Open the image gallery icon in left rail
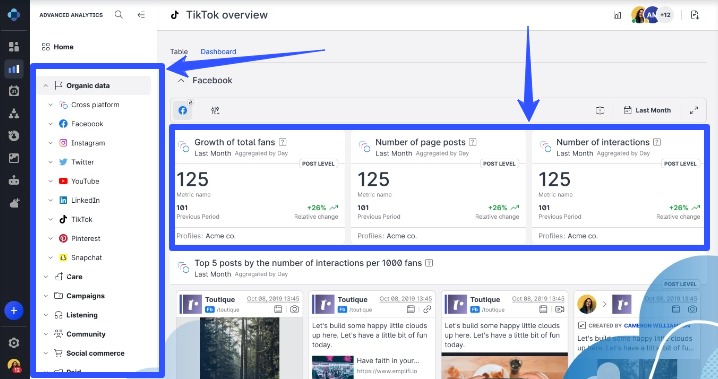The width and height of the screenshot is (718, 379). point(14,158)
